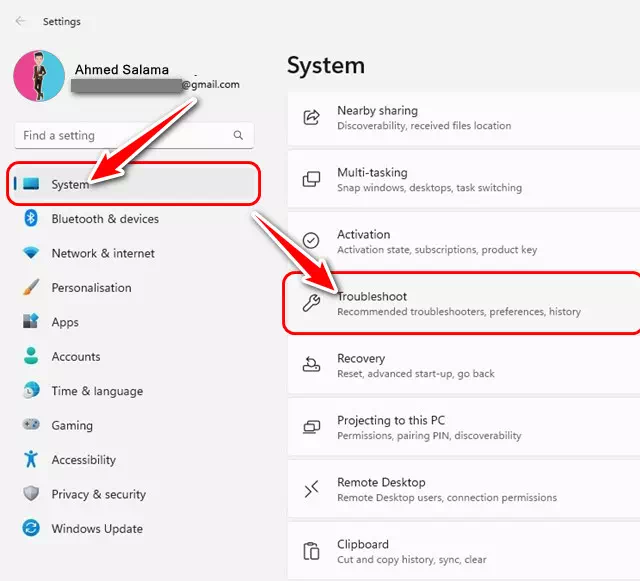640x581 pixels.
Task: Click the Ahmed Salama account name
Action: pyautogui.click(x=122, y=69)
